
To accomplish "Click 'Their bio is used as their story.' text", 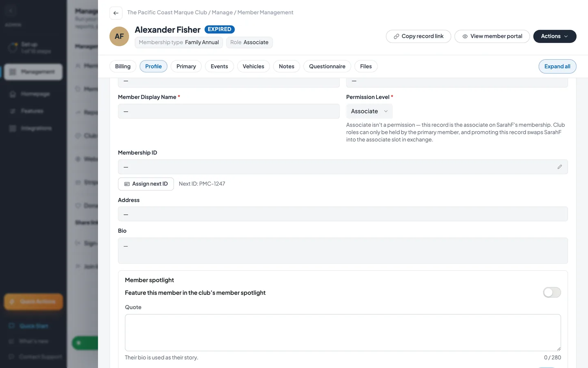I will pyautogui.click(x=161, y=357).
